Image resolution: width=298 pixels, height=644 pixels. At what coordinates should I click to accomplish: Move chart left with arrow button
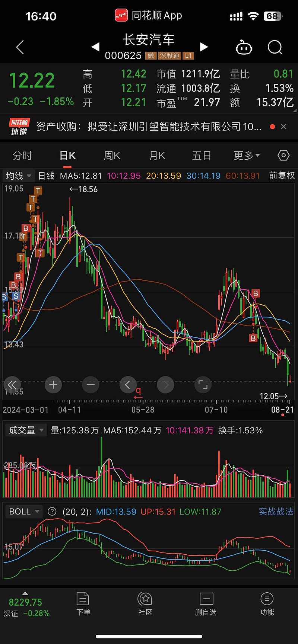[x=128, y=385]
